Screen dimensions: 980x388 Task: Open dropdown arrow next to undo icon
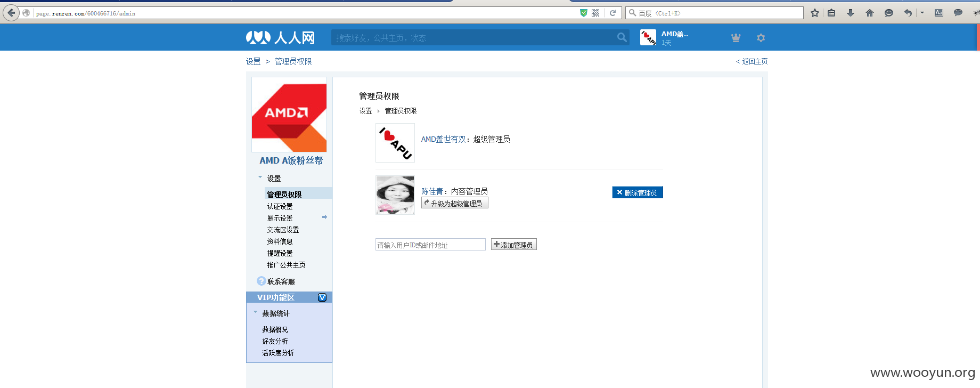coord(922,13)
